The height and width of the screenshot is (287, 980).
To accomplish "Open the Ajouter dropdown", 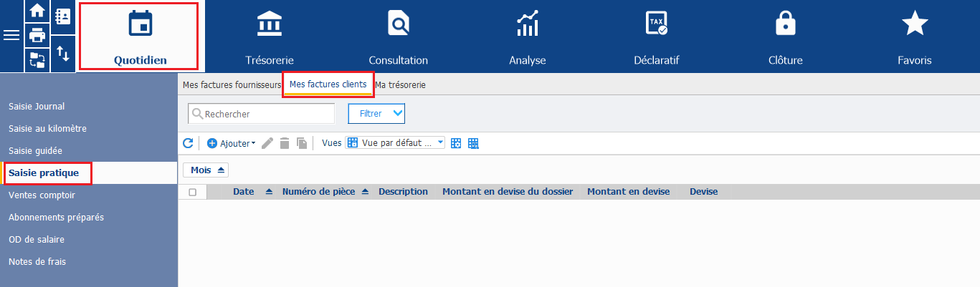I will (x=231, y=143).
